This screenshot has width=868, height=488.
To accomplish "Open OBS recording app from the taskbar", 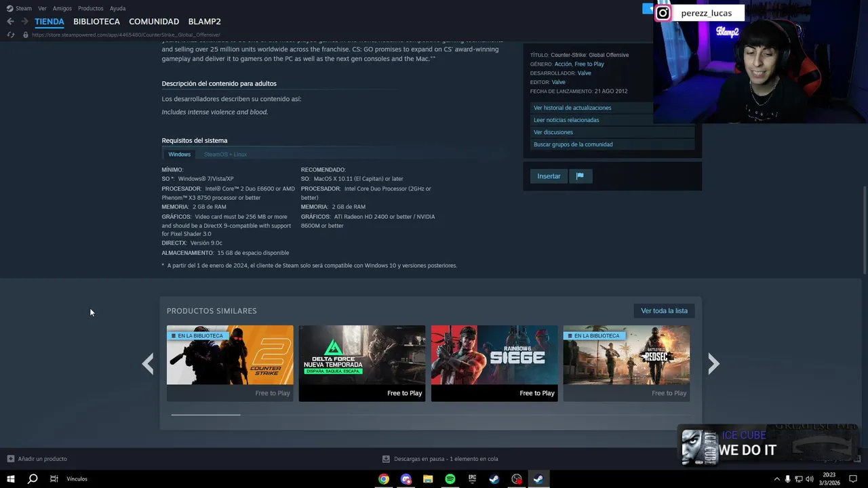I will [x=517, y=479].
